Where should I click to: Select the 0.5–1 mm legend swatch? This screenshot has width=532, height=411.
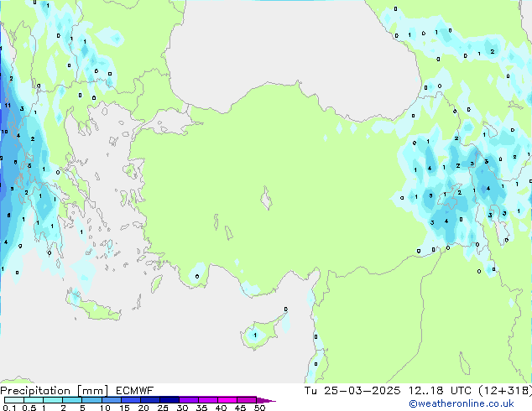point(34,400)
